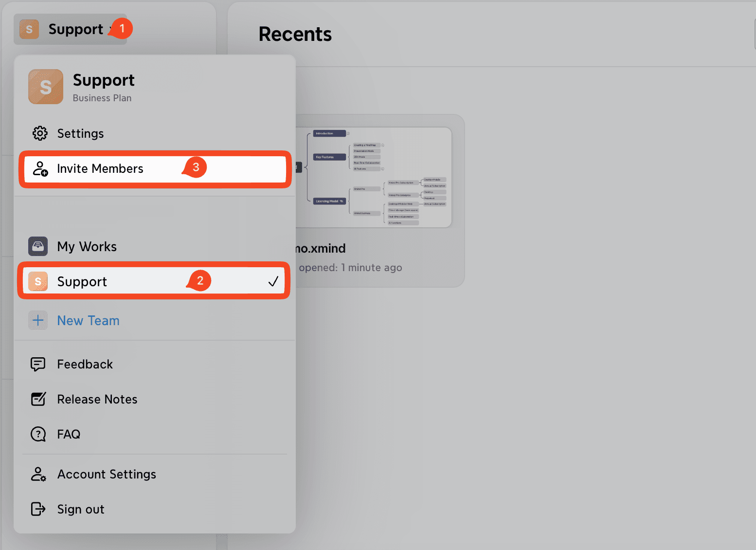Click the small Support avatar in header
756x550 pixels.
(x=29, y=29)
